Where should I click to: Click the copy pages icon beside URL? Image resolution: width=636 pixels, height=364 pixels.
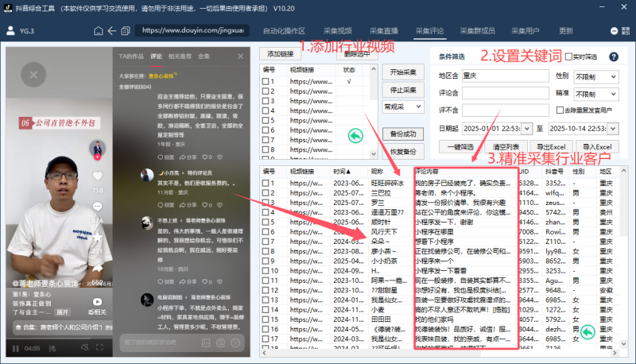tap(126, 31)
